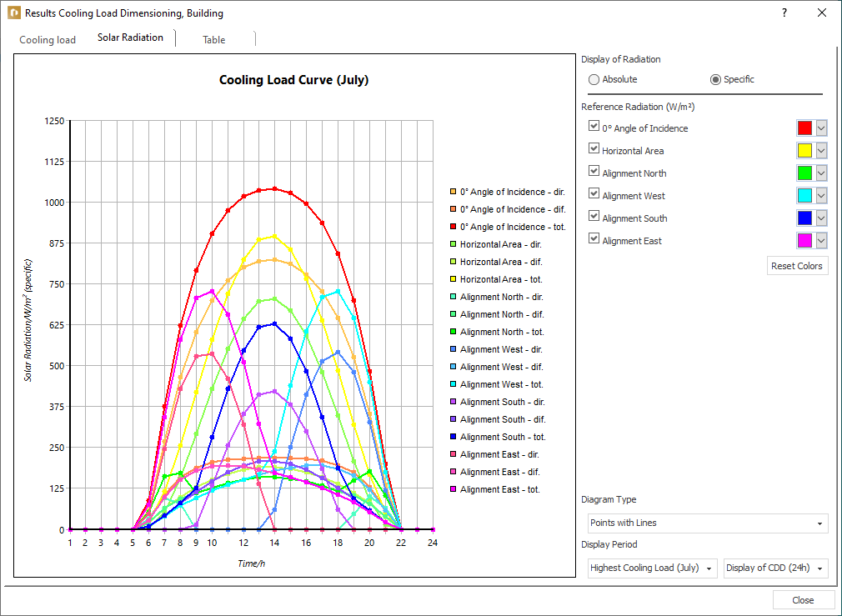Click the application icon in the title bar
The image size is (842, 616).
point(14,13)
